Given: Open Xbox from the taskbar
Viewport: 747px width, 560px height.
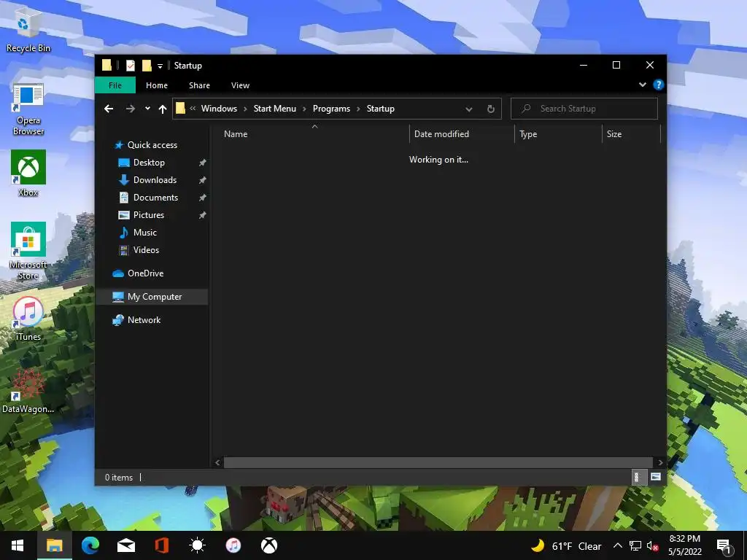Looking at the screenshot, I should (x=268, y=545).
